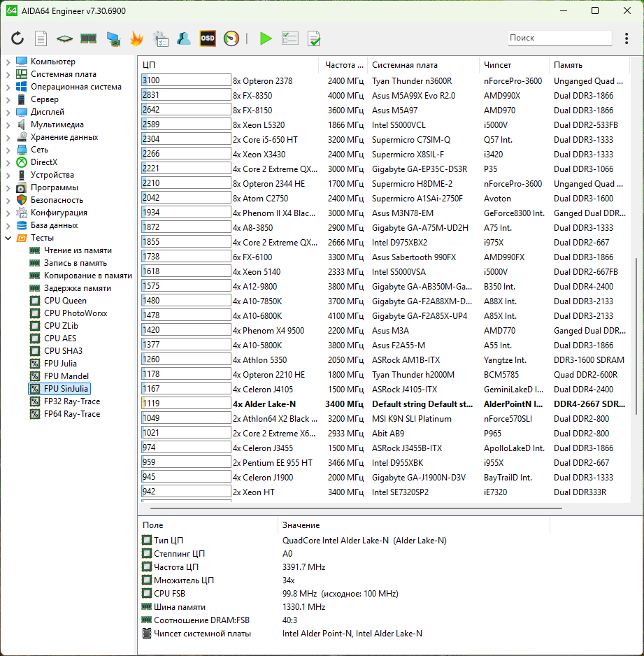Open the Report page icon
Image resolution: width=644 pixels, height=656 pixels.
[41, 38]
